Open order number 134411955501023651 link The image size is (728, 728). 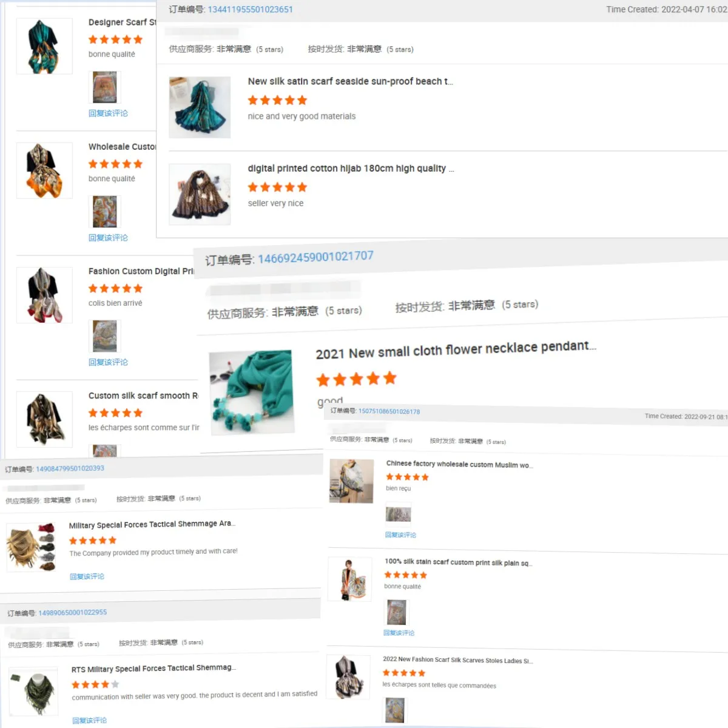pyautogui.click(x=250, y=10)
